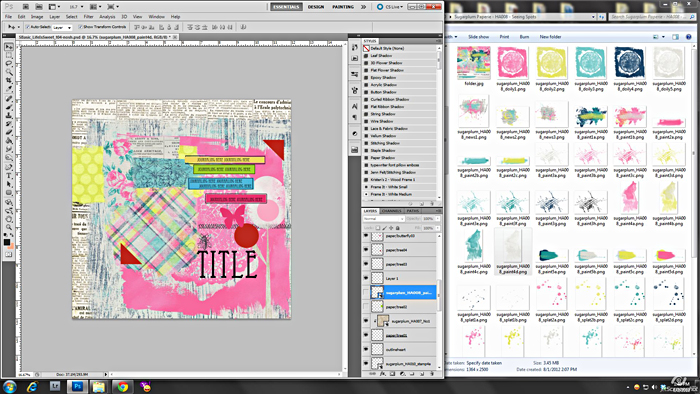Select the Move tool in toolbox
This screenshot has height=394, width=700.
pyautogui.click(x=9, y=46)
